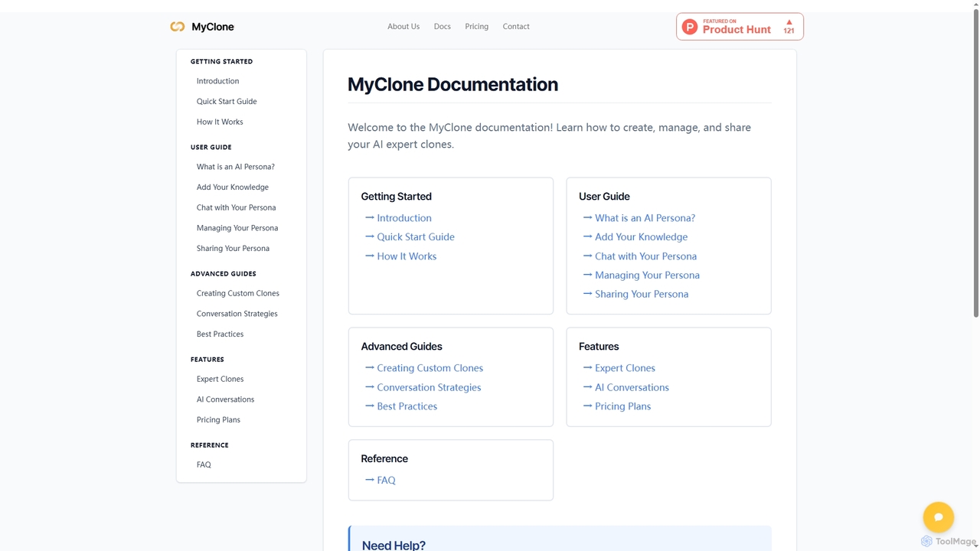
Task: Click the Product Hunt upvote arrow
Action: coord(789,22)
